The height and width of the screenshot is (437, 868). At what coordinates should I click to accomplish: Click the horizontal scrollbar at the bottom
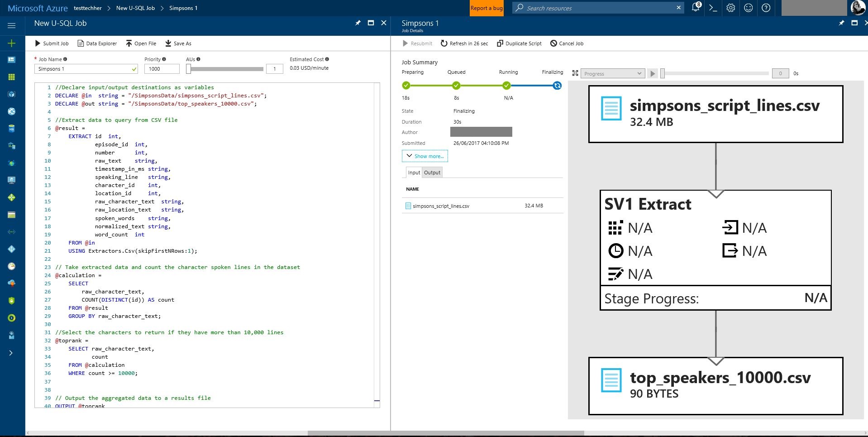[x=446, y=433]
